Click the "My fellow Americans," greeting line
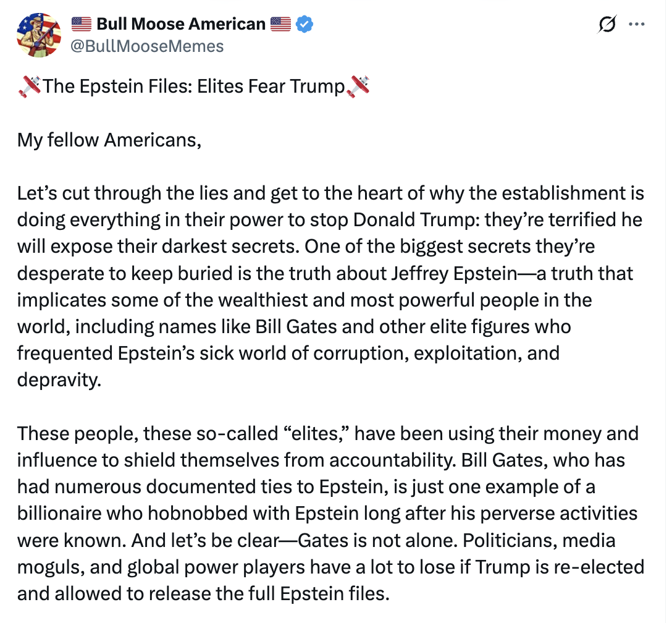 (110, 140)
